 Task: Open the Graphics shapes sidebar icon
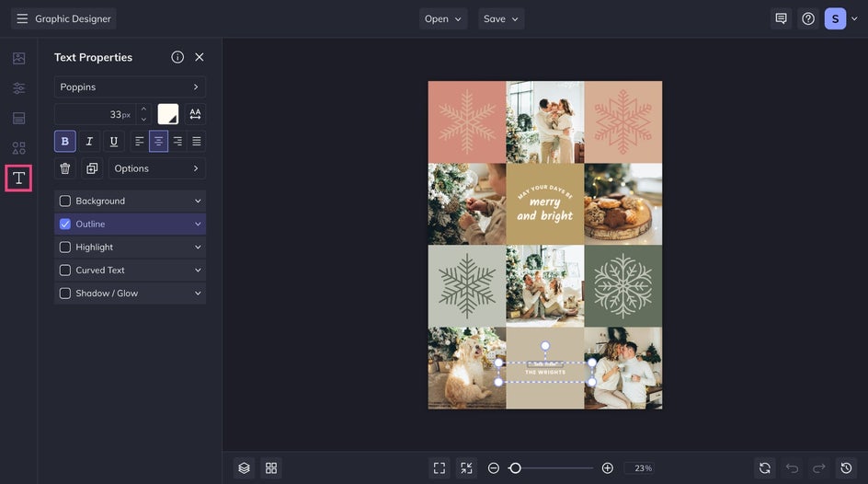(18, 148)
